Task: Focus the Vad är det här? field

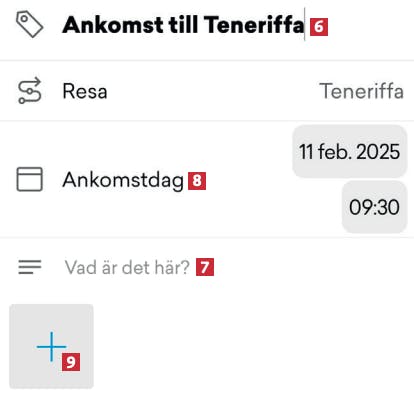Action: [207, 267]
